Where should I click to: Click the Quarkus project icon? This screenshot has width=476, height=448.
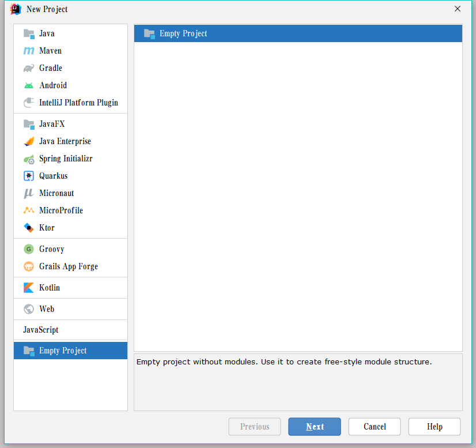pos(29,176)
